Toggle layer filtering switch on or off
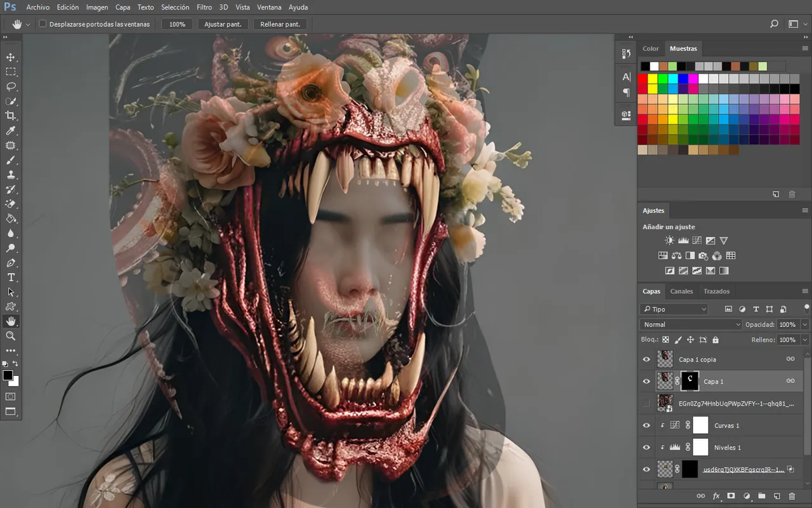Screen dimensions: 812x508 (x=806, y=308)
